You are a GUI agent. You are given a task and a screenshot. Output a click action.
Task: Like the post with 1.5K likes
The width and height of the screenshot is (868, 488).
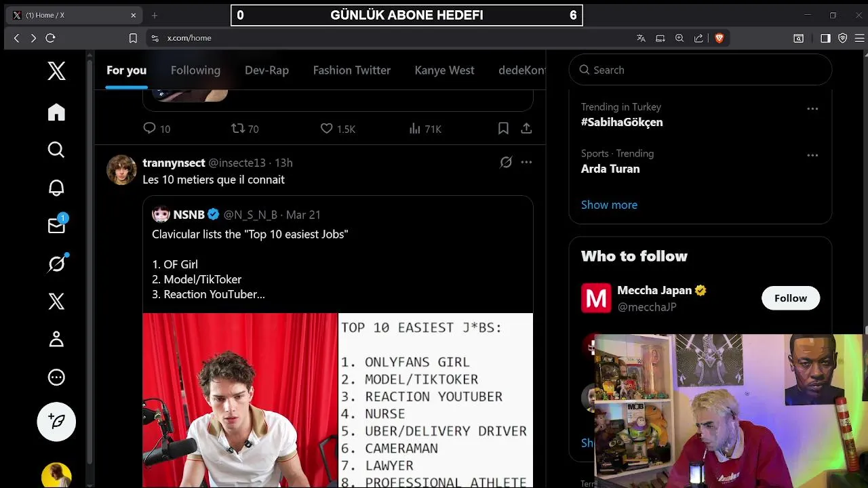[338, 129]
